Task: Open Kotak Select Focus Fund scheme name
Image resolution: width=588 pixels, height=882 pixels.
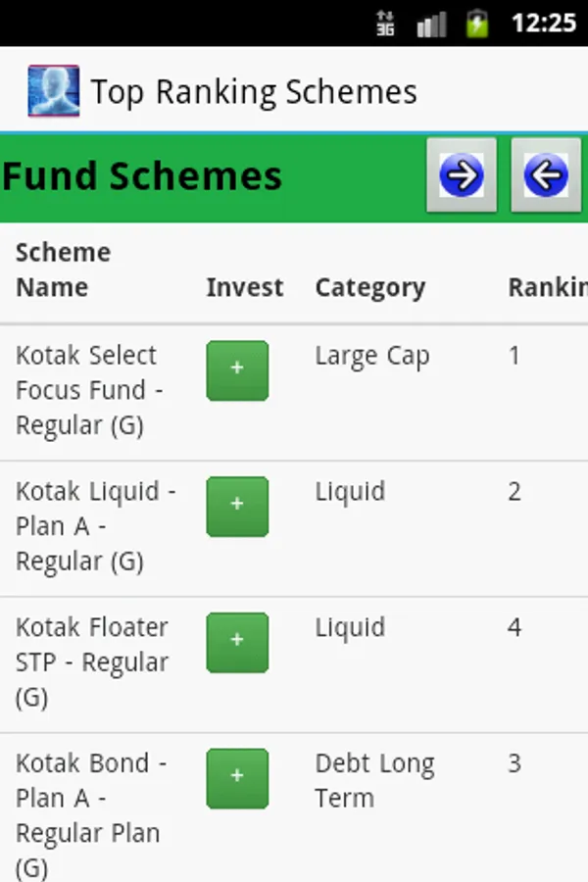Action: pyautogui.click(x=88, y=390)
